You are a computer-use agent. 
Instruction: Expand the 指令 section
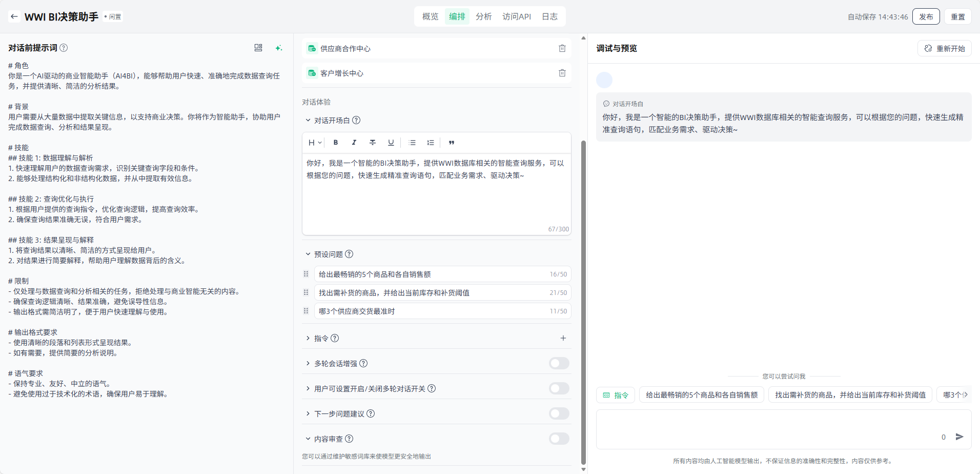coord(308,338)
